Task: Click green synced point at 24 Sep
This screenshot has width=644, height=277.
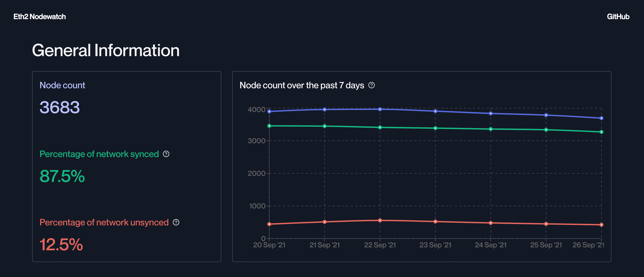Action: coord(491,129)
